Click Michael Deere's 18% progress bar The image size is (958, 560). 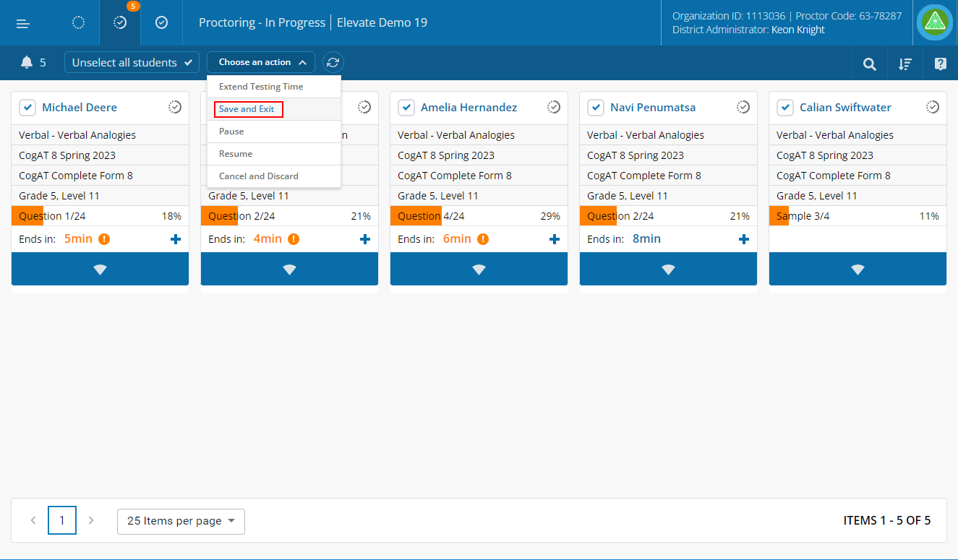point(100,216)
